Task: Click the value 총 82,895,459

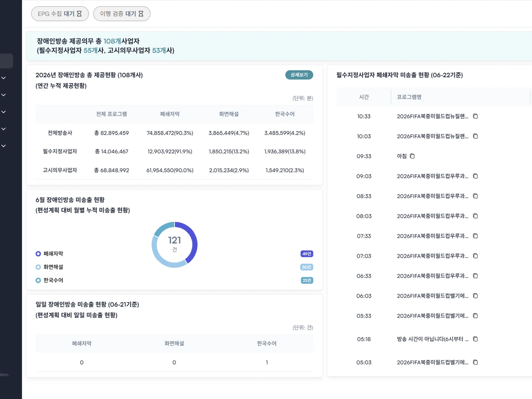Action: [111, 133]
